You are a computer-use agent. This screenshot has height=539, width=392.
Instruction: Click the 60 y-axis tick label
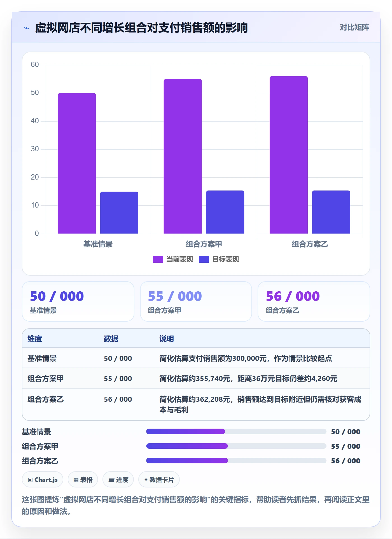click(35, 65)
